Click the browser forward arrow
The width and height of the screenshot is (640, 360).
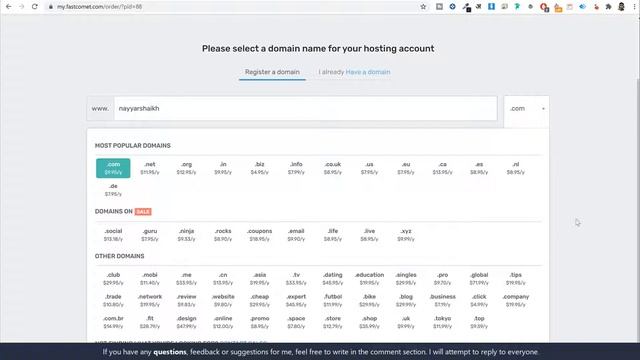(x=22, y=7)
